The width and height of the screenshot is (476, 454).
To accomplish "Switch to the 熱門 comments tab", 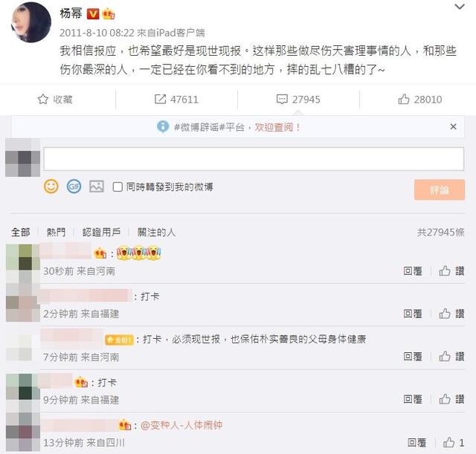I will click(56, 233).
